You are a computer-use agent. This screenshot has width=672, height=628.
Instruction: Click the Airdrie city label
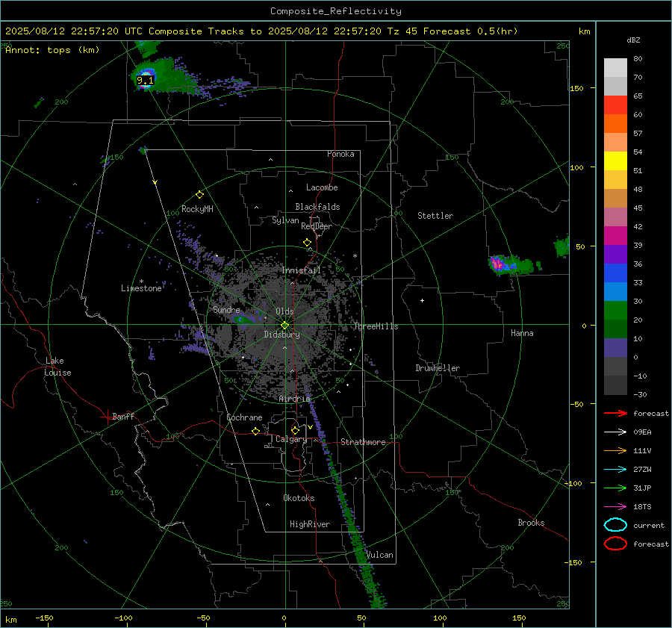tap(294, 399)
